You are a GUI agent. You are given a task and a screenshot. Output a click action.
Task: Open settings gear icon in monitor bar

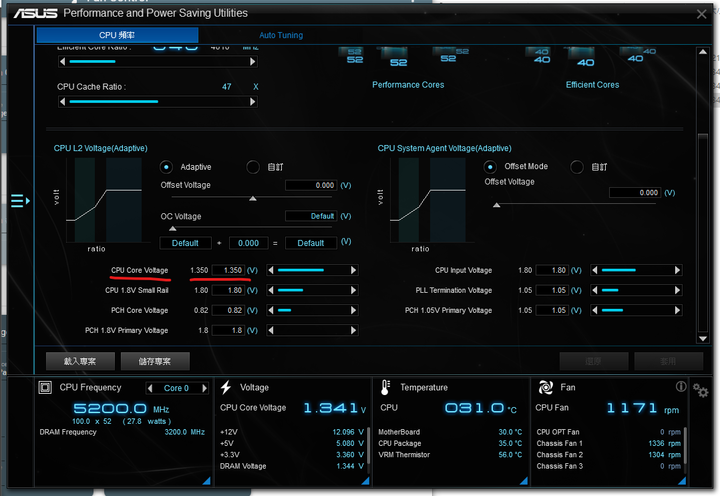[701, 391]
